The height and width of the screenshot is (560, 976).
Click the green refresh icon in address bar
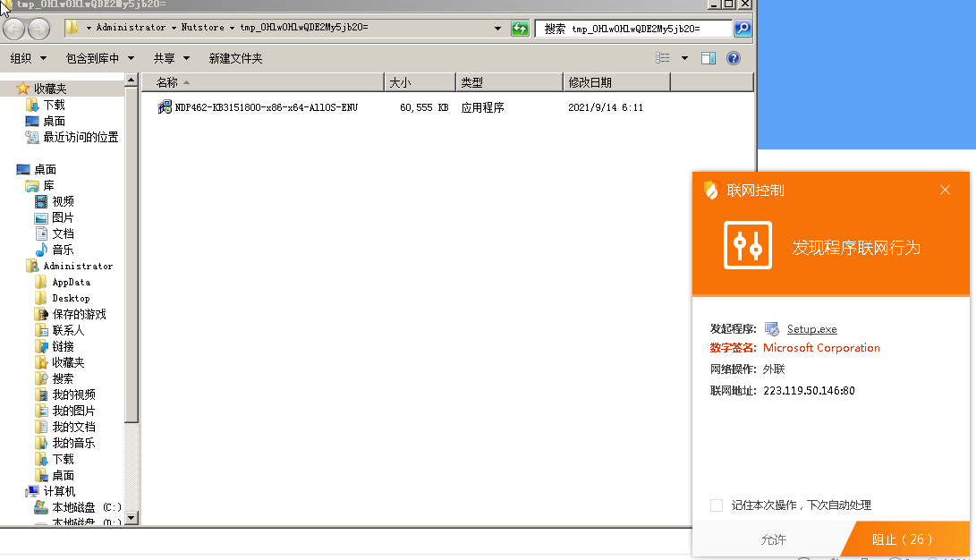(520, 29)
